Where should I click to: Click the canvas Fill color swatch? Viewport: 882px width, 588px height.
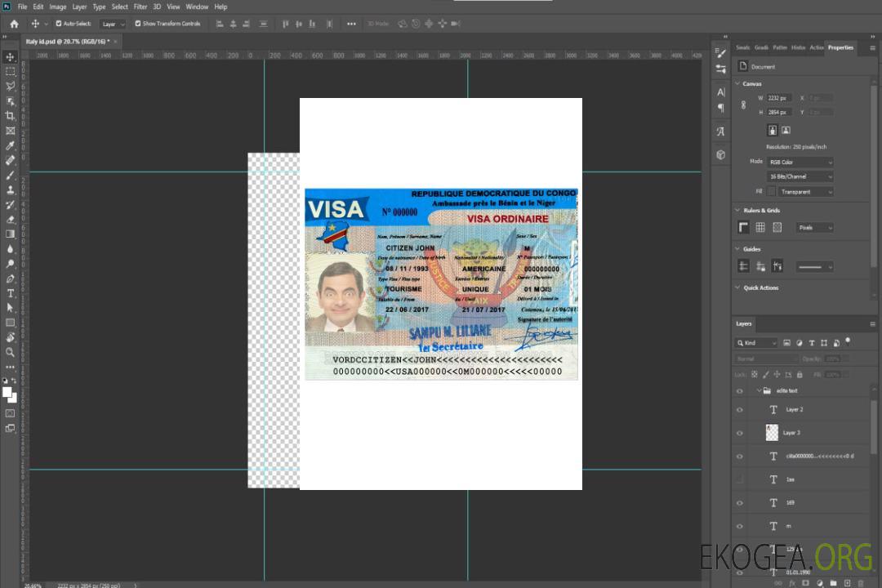[x=771, y=192]
